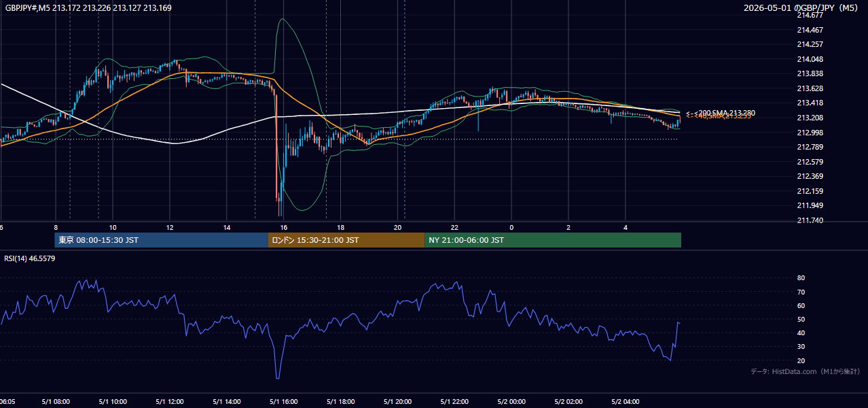
Task: Click the データ: HistData.com source credit
Action: (x=805, y=371)
